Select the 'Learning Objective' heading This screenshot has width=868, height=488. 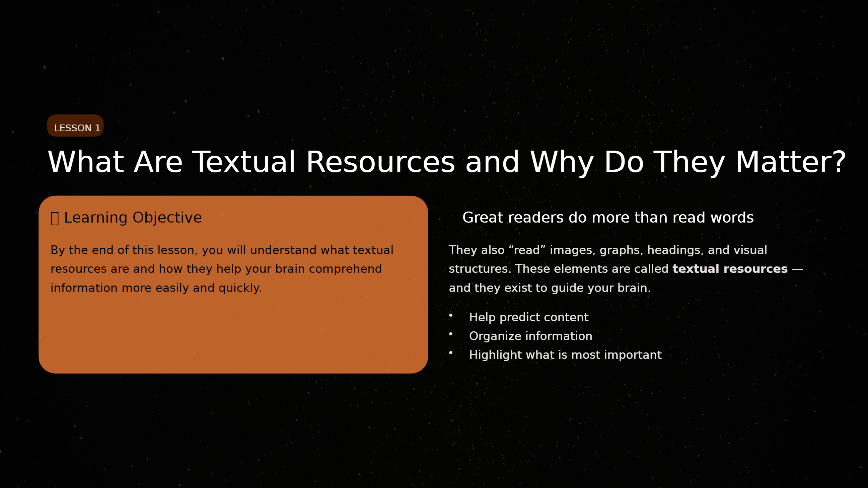(x=133, y=218)
